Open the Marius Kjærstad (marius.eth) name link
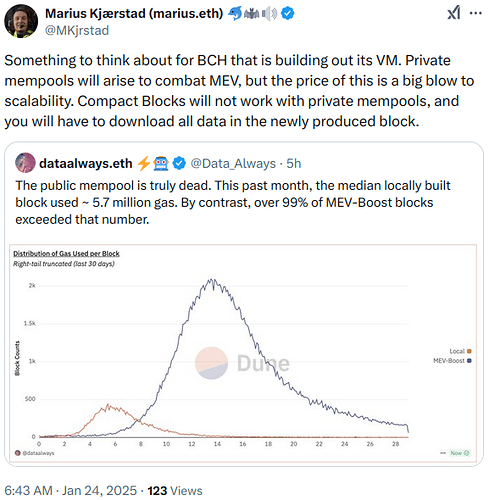This screenshot has height=500, width=488. (134, 14)
